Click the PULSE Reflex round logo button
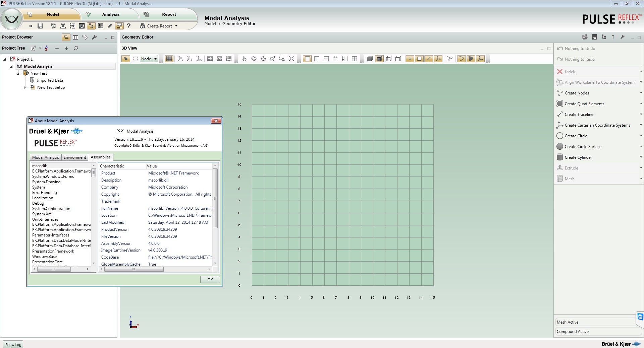 pos(11,19)
